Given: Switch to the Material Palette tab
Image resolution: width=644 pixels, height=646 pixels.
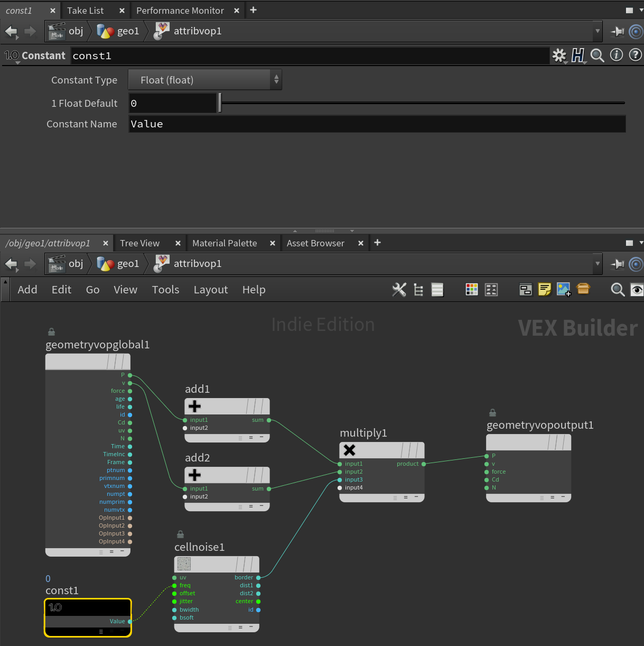Looking at the screenshot, I should pos(225,243).
